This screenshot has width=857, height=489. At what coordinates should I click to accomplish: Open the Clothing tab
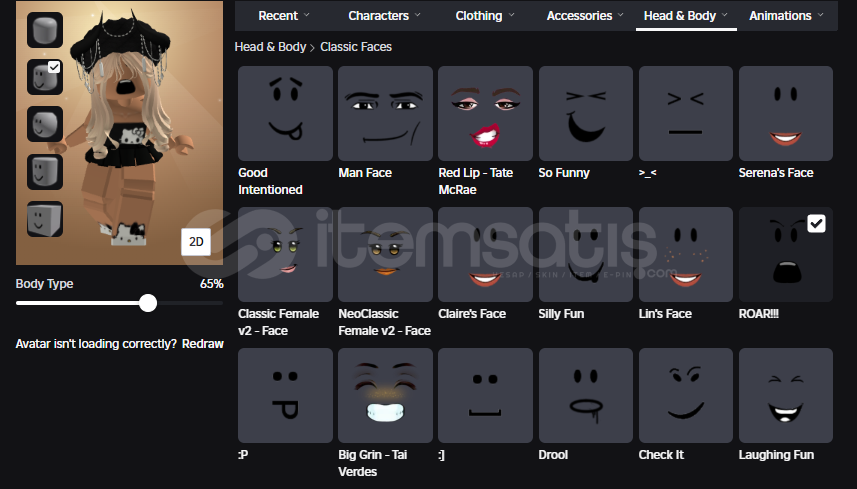coord(484,16)
